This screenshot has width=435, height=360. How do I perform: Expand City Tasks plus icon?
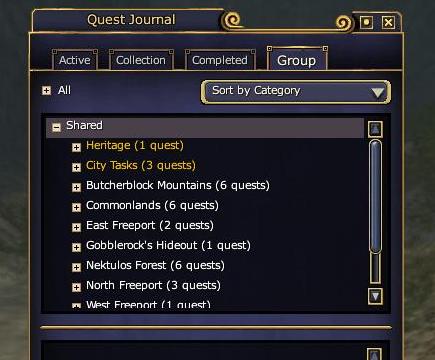(x=76, y=167)
